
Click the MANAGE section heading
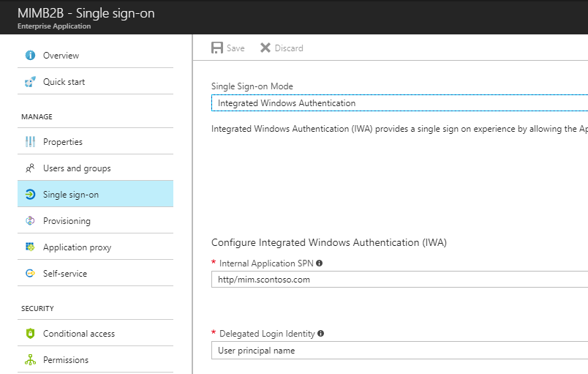point(37,116)
